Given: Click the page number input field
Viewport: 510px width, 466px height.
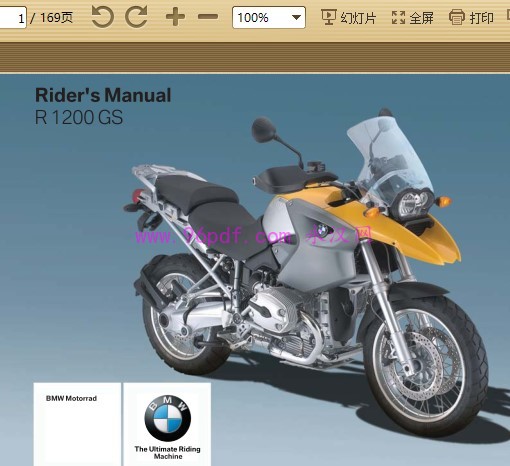Looking at the screenshot, I should pos(13,17).
